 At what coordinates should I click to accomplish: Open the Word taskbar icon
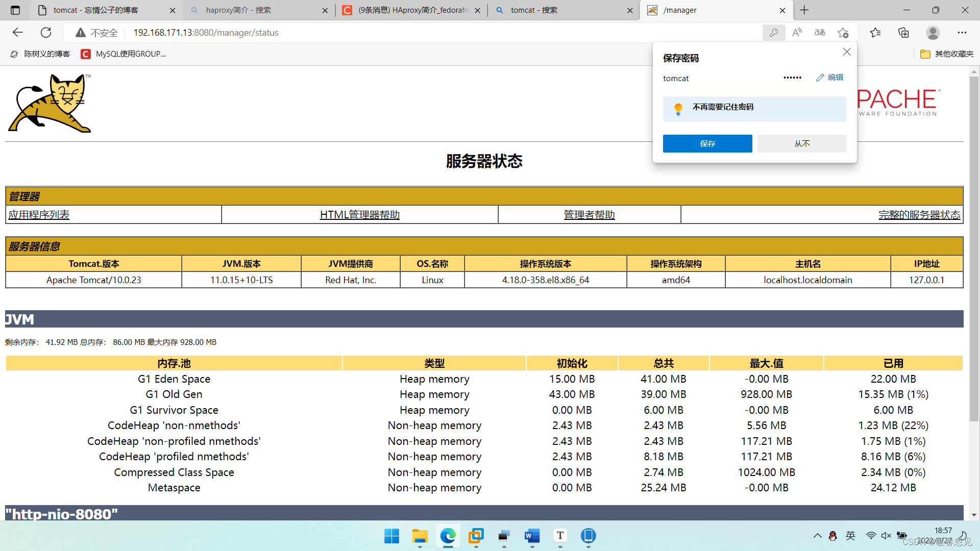[x=532, y=536]
